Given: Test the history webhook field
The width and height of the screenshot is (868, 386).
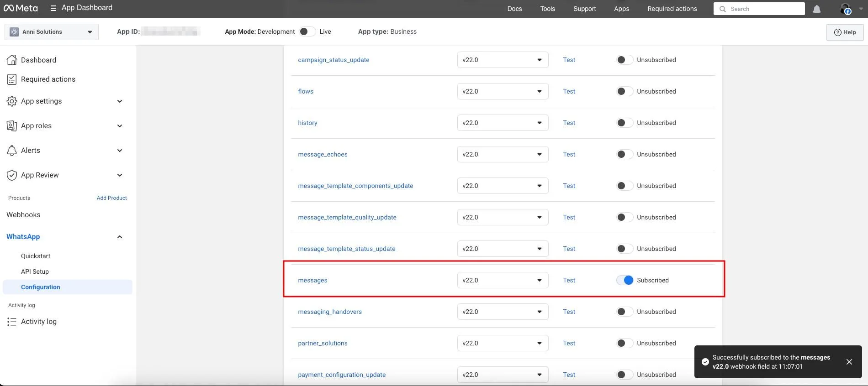Looking at the screenshot, I should pyautogui.click(x=569, y=123).
